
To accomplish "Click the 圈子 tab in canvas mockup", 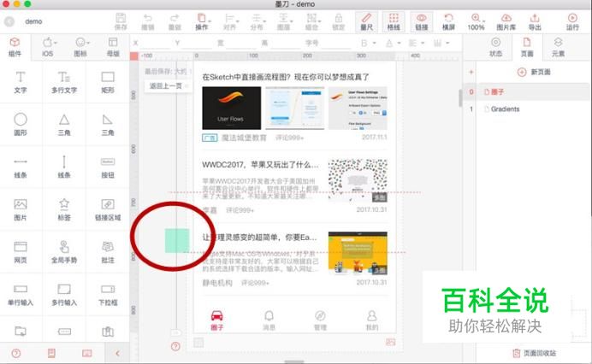I will coord(216,320).
